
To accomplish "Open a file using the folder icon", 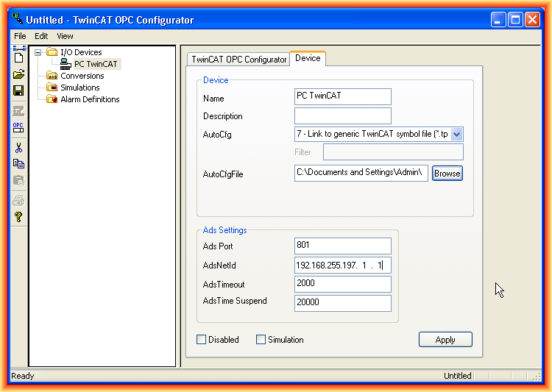I will click(x=19, y=74).
